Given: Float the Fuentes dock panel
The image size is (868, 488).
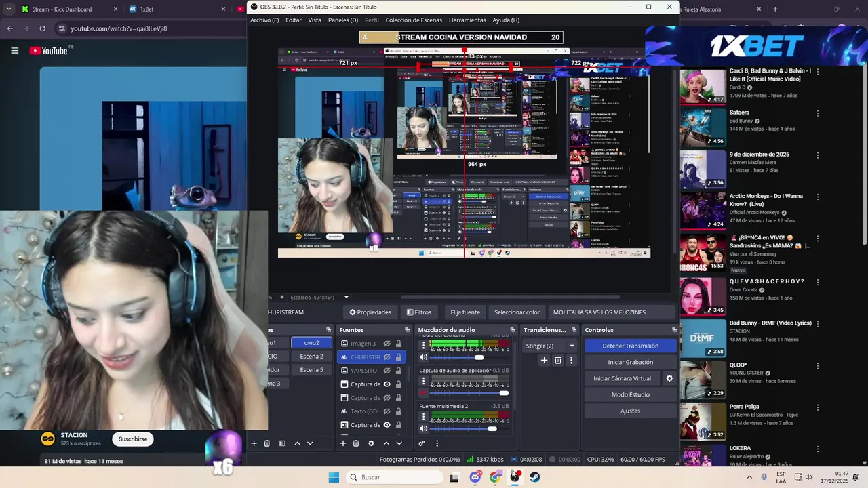Looking at the screenshot, I should pyautogui.click(x=407, y=330).
